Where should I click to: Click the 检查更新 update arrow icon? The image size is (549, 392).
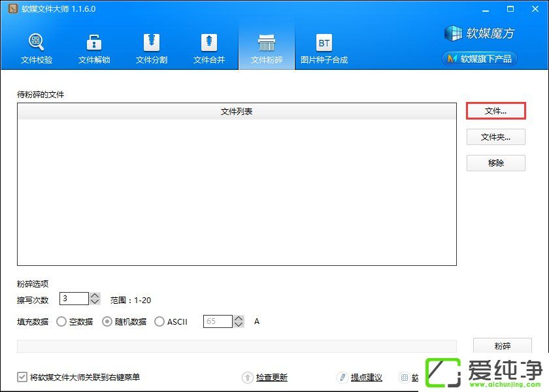coord(248,378)
